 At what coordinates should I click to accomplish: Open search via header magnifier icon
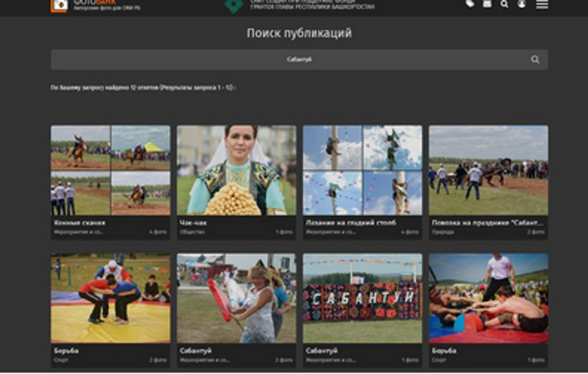click(x=504, y=4)
